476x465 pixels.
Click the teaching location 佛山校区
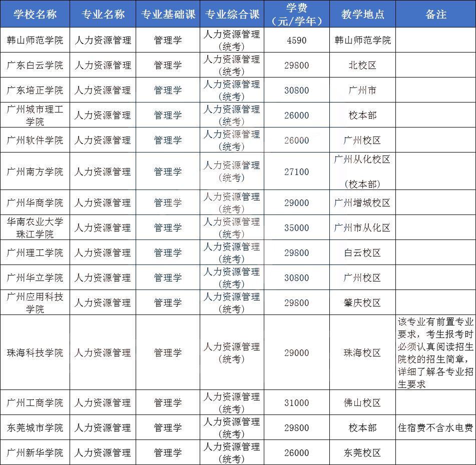tap(362, 403)
